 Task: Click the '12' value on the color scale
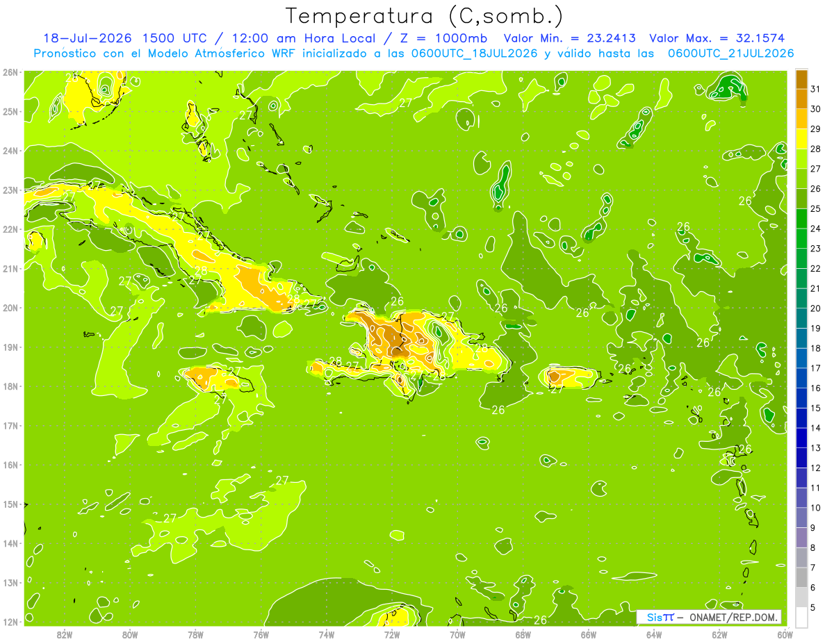(x=815, y=468)
